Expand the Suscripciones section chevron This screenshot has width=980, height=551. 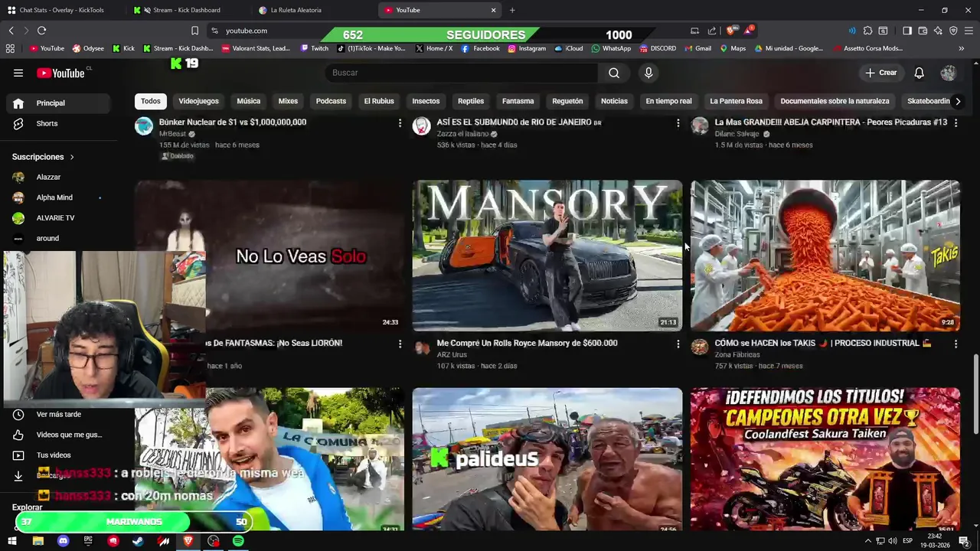click(72, 157)
